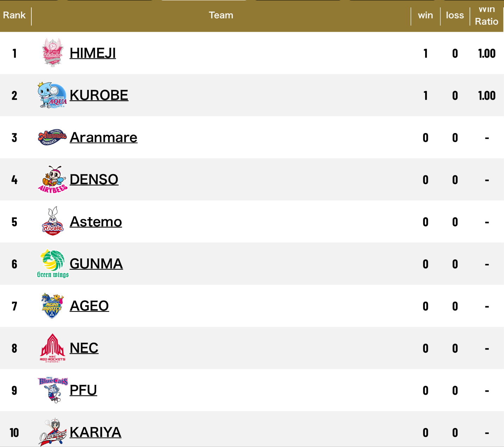Click the Himeji Victorina team logo
Image resolution: width=504 pixels, height=447 pixels.
click(x=52, y=53)
